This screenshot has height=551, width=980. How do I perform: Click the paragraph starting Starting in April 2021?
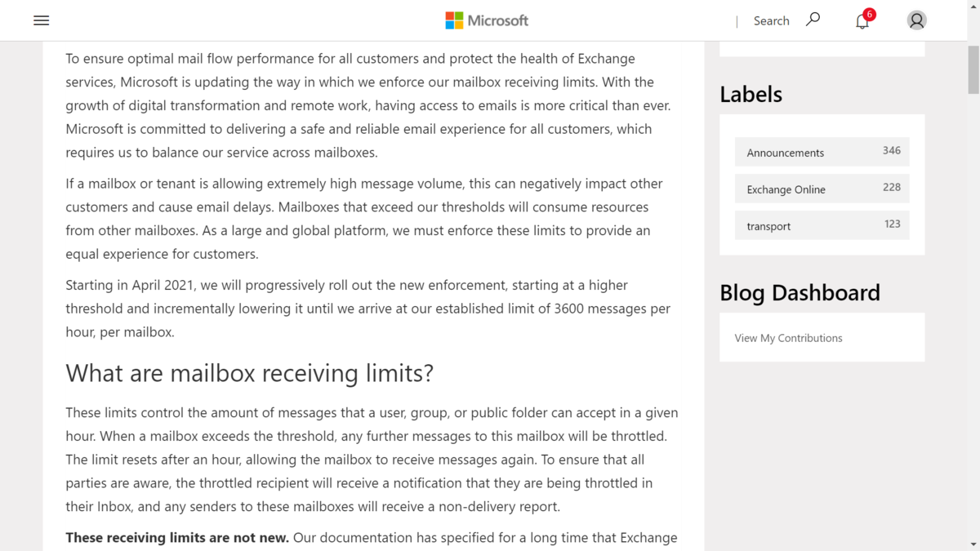[x=367, y=309]
